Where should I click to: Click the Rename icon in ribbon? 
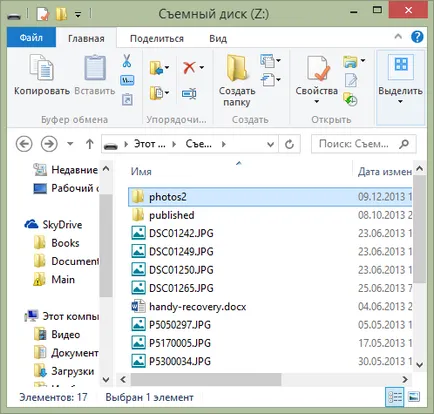click(x=189, y=94)
